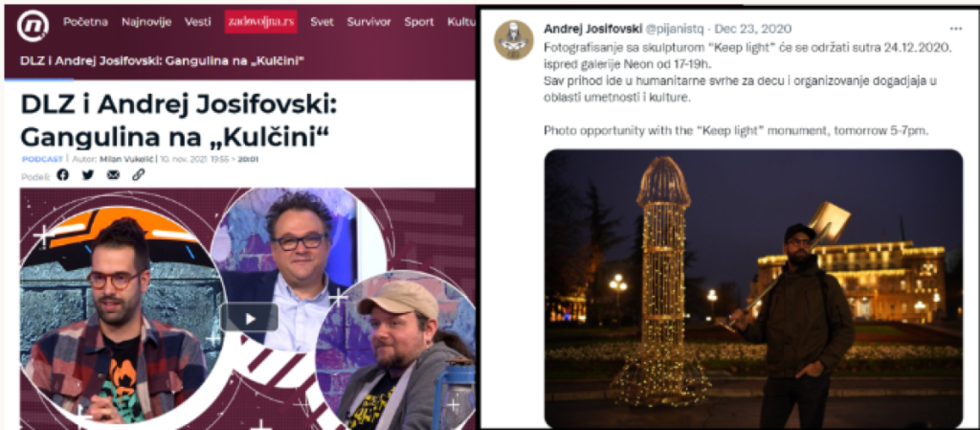Image resolution: width=980 pixels, height=430 pixels.
Task: Copy article link icon
Action: coord(138,175)
